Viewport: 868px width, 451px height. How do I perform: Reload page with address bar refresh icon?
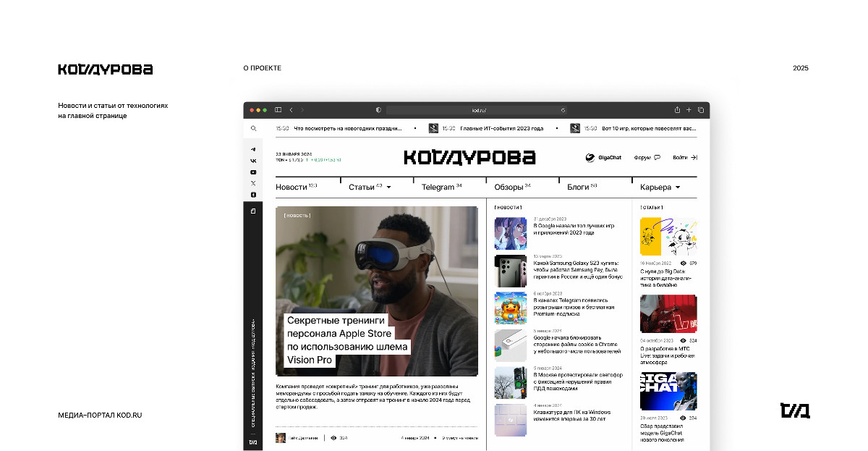coord(563,110)
